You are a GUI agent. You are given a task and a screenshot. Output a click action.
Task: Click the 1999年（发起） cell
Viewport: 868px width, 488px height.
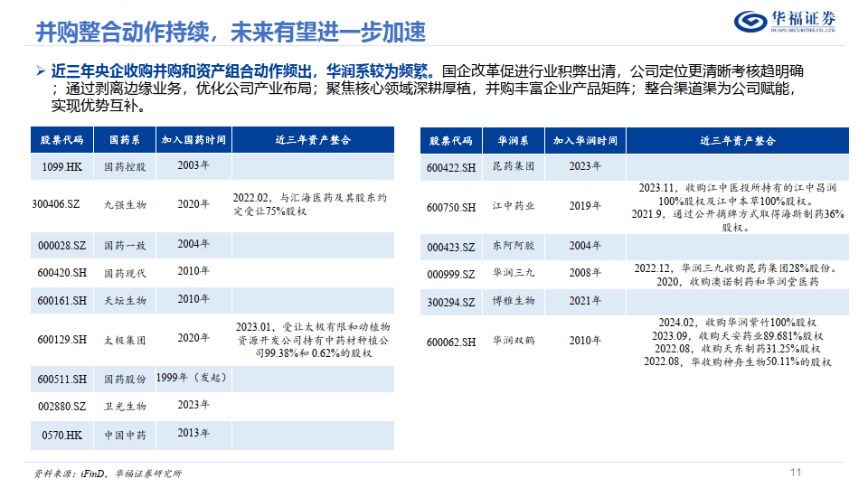point(192,378)
